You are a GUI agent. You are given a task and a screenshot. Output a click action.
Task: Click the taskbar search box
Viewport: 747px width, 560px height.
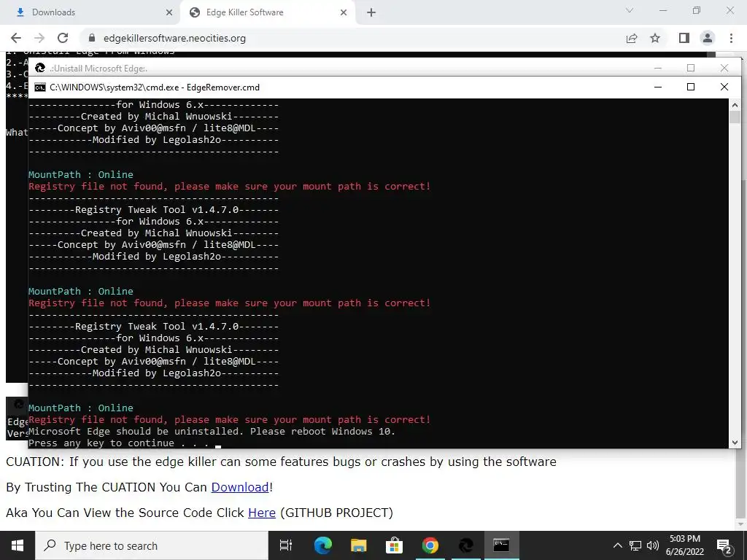coord(152,545)
